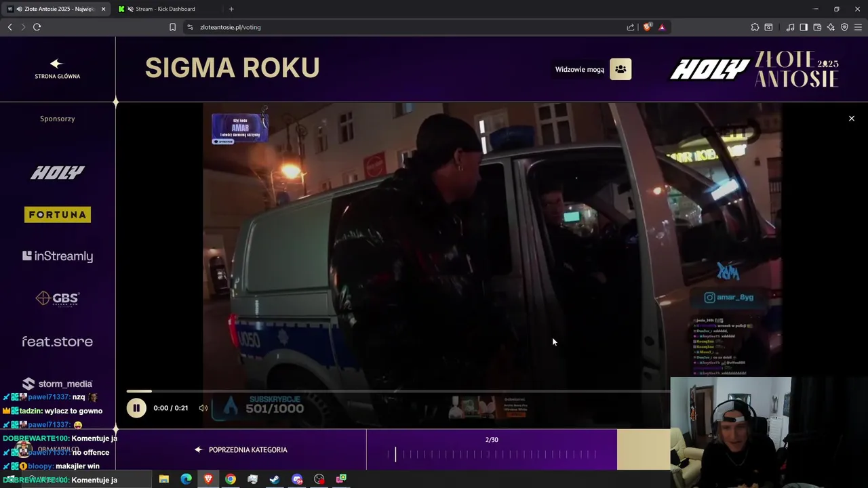This screenshot has height=488, width=868.
Task: Mute the video using the speaker icon
Action: point(203,408)
